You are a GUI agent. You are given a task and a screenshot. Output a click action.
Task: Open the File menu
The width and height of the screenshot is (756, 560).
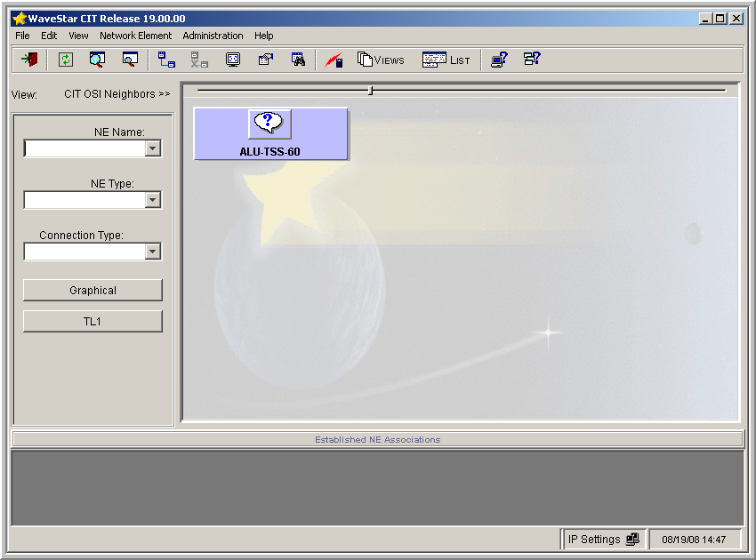tap(22, 36)
